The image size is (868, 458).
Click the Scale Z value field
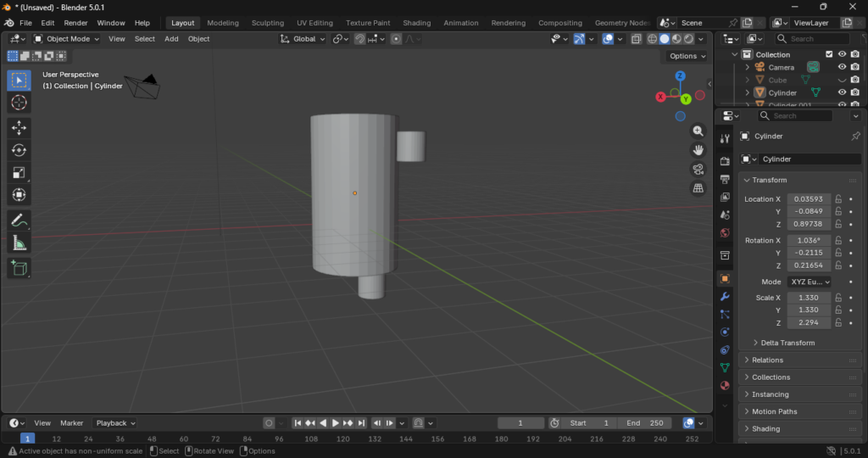coord(809,323)
